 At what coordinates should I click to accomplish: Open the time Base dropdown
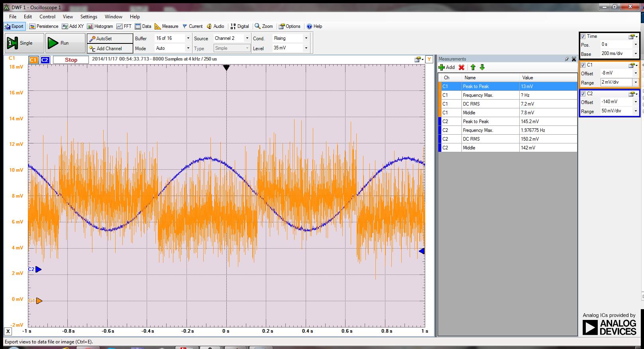point(635,53)
